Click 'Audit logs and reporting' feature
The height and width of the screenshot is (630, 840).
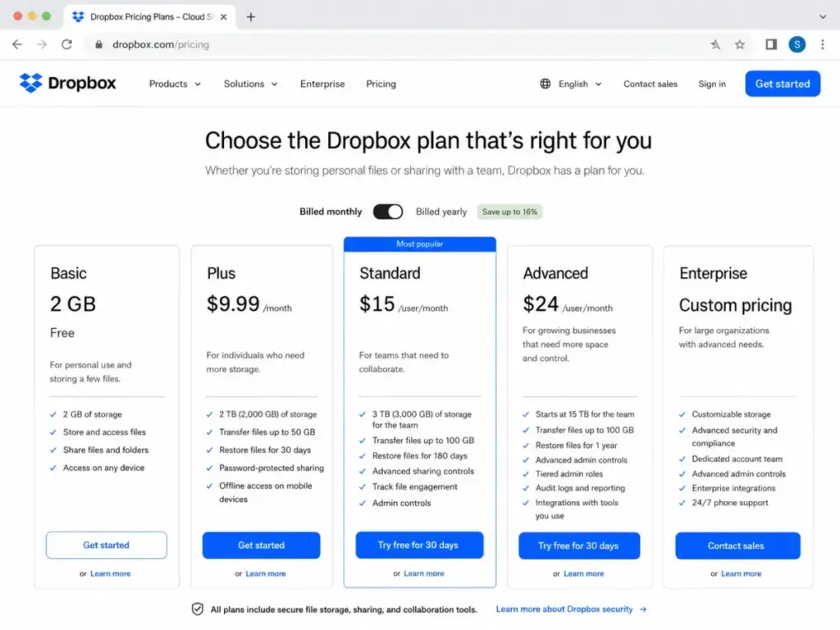click(580, 487)
